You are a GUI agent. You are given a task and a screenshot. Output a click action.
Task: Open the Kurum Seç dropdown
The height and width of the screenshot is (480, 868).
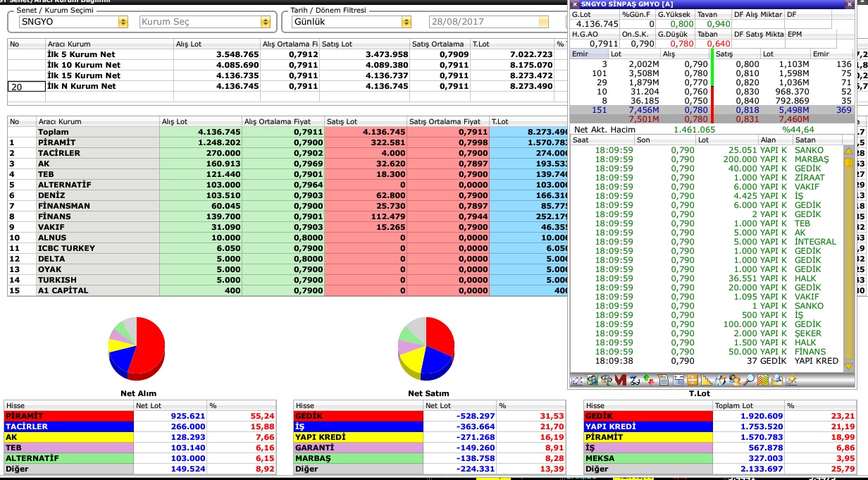pos(266,22)
